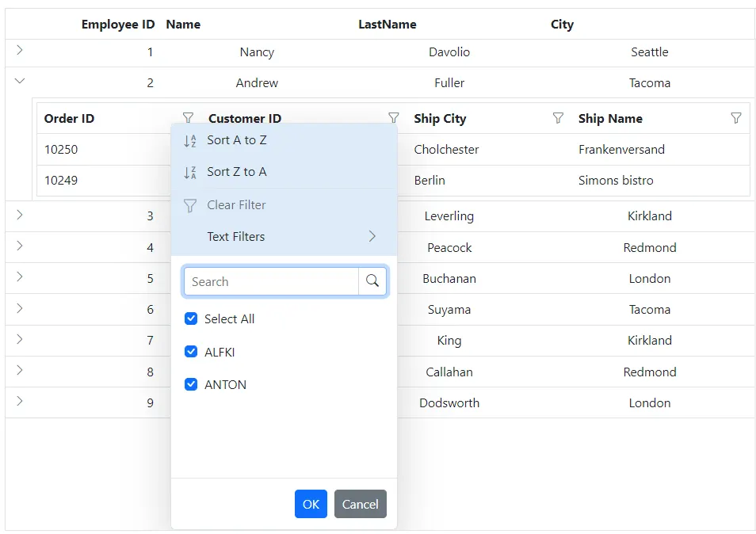
Task: Click the Clear Filter funnel icon
Action: point(190,204)
